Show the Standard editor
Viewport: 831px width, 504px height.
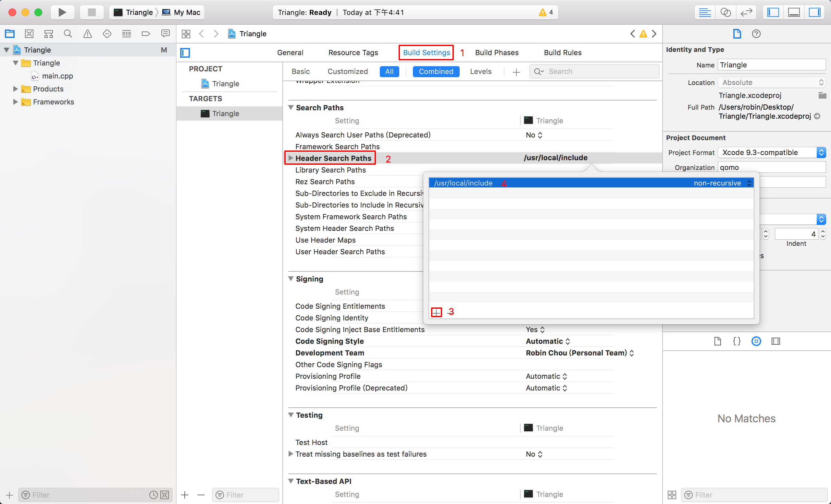point(705,12)
